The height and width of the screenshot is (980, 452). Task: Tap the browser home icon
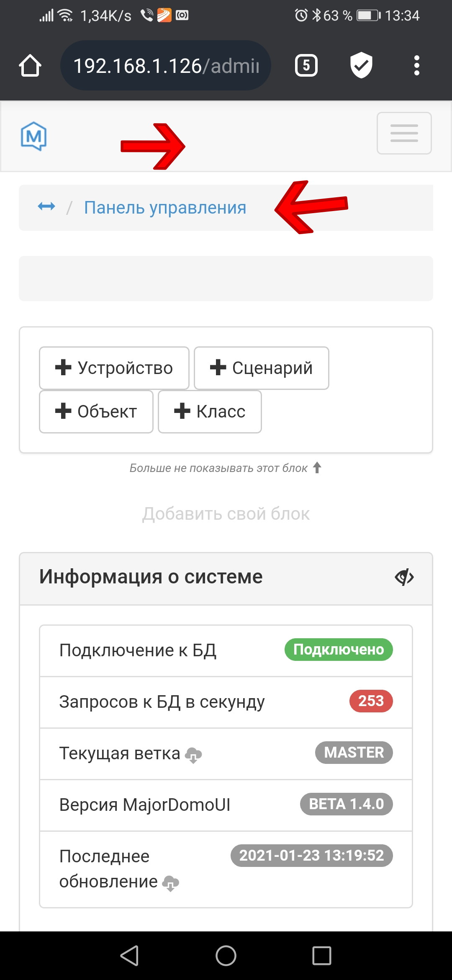[30, 65]
